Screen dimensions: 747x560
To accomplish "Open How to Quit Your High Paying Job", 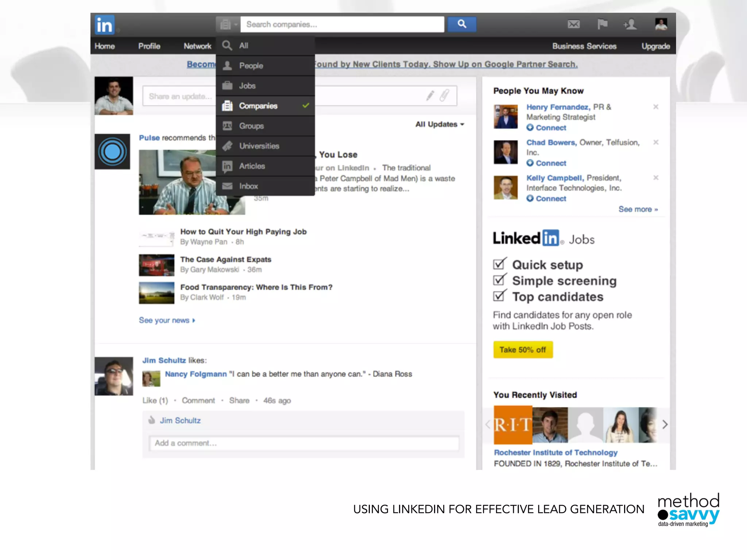I will [243, 232].
